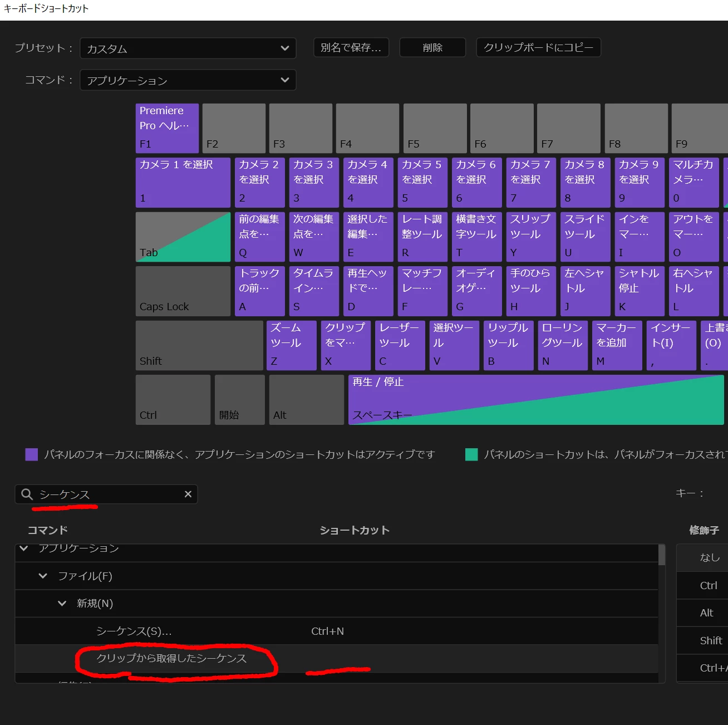This screenshot has height=725, width=728.
Task: Clear the シーケンス search field with X
Action: [x=188, y=494]
